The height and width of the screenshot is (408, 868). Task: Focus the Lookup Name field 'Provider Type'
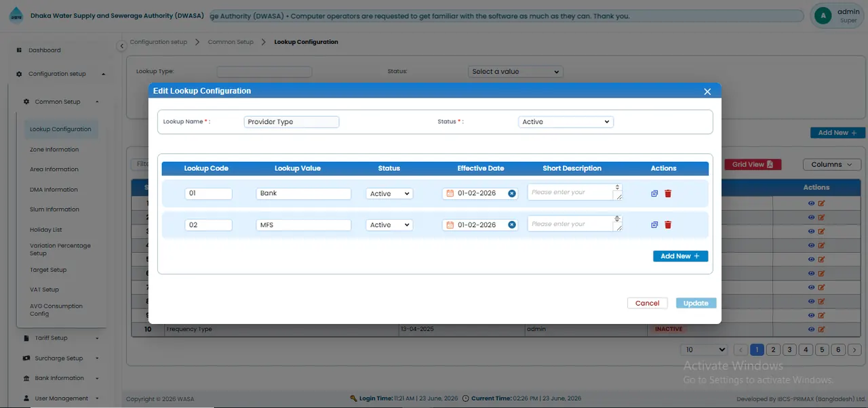point(292,122)
